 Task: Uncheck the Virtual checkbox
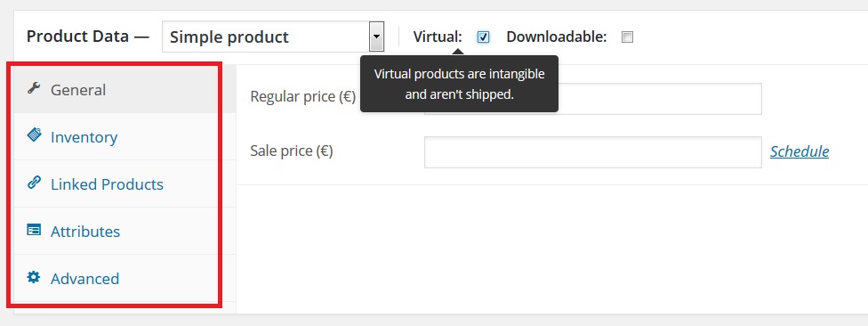pyautogui.click(x=483, y=37)
